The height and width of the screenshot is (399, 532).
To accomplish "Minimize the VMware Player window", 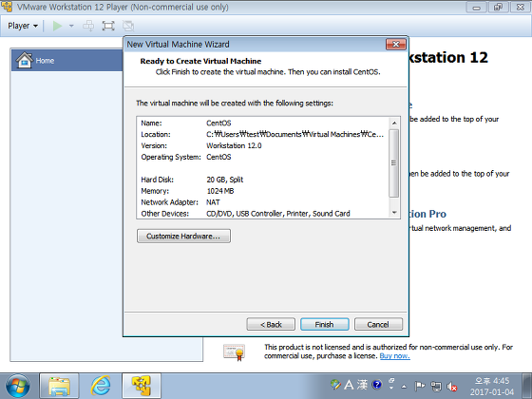I will coord(477,8).
